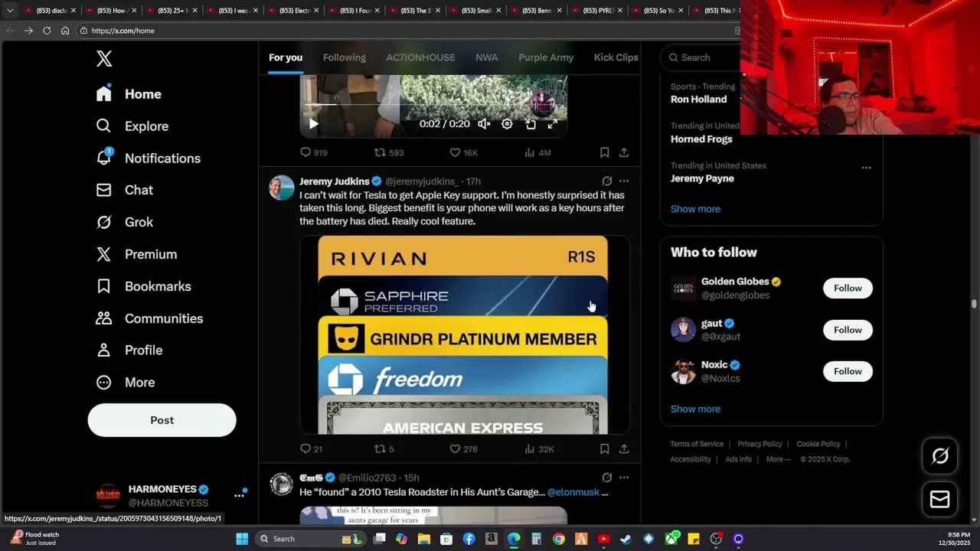Open the Windows Start menu
The width and height of the screenshot is (980, 551).
click(242, 539)
